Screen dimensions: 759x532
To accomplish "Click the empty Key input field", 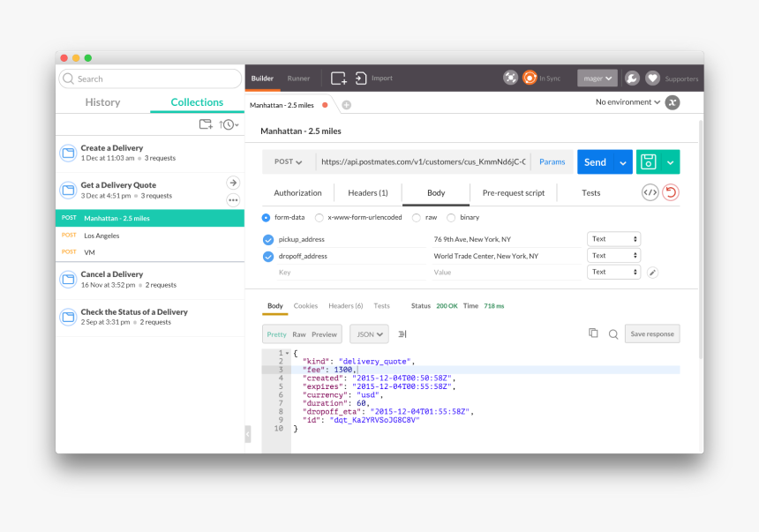I will [351, 273].
